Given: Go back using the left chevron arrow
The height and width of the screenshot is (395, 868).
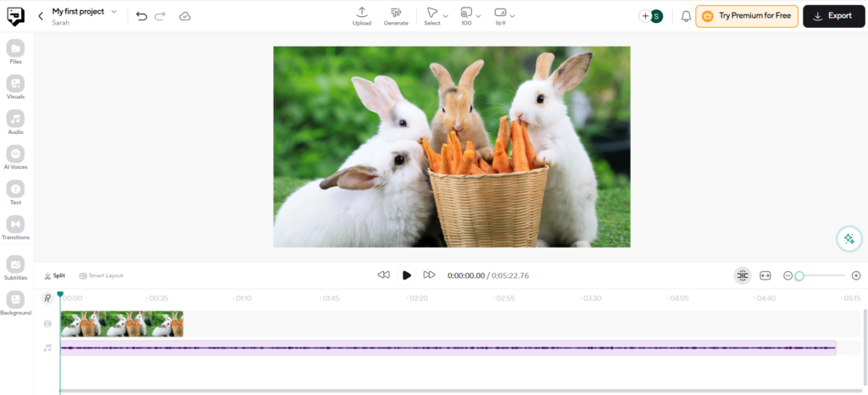Looking at the screenshot, I should coord(41,16).
